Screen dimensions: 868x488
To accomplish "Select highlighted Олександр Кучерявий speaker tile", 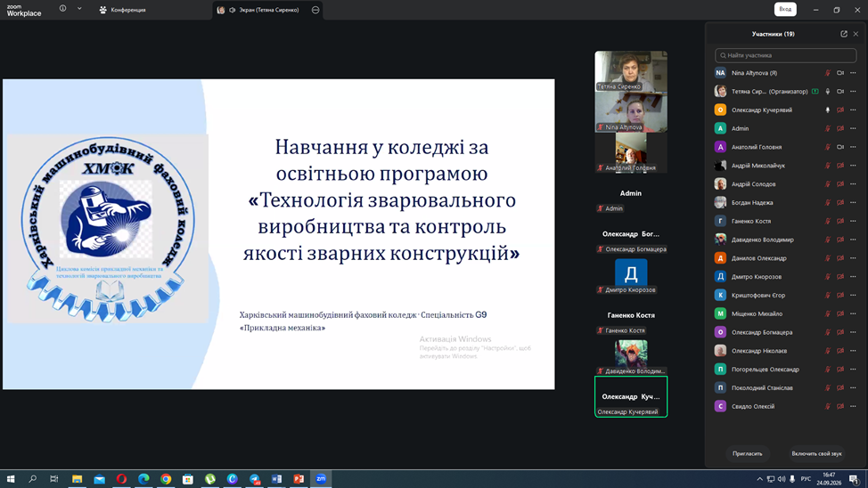I will (631, 396).
